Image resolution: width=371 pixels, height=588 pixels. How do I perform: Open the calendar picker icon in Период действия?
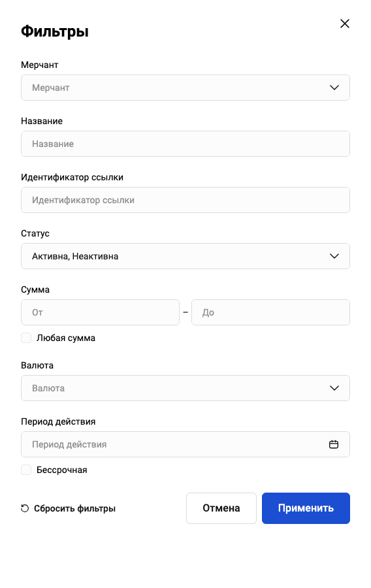334,444
